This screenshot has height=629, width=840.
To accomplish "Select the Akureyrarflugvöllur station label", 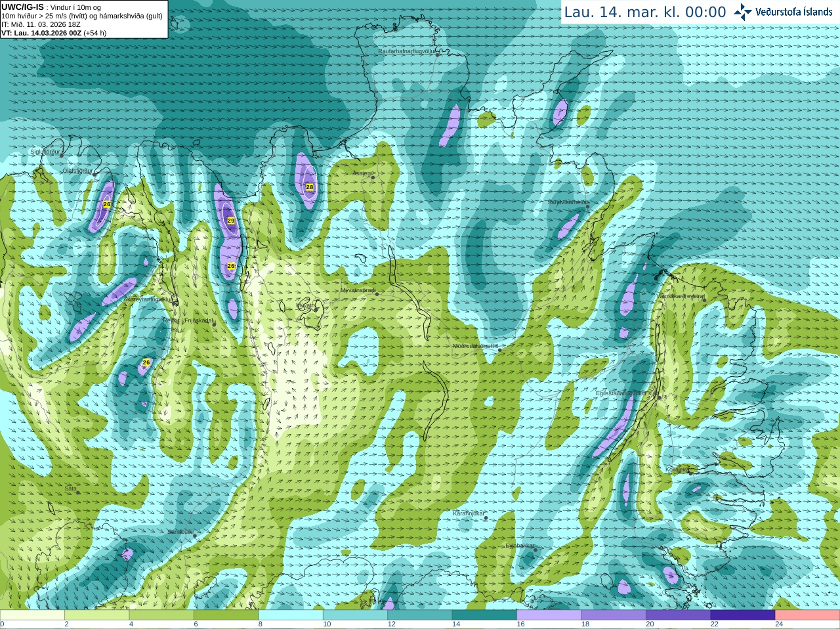I will click(x=148, y=299).
